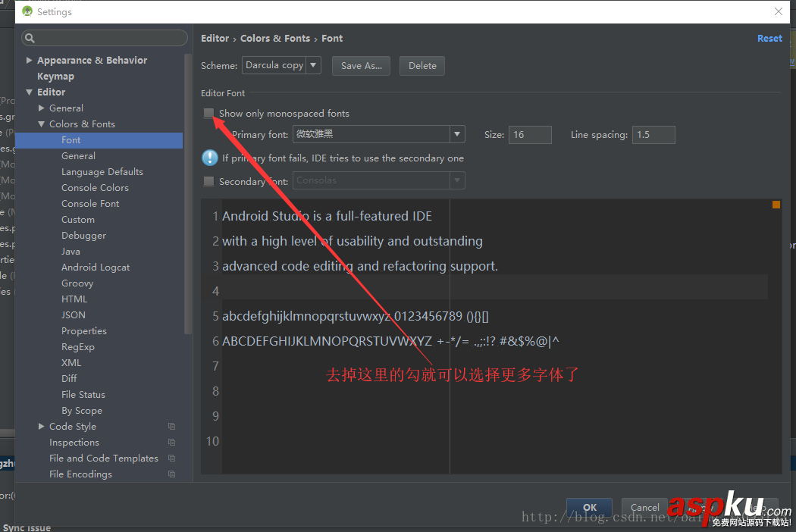Select HTML color settings

click(x=74, y=299)
